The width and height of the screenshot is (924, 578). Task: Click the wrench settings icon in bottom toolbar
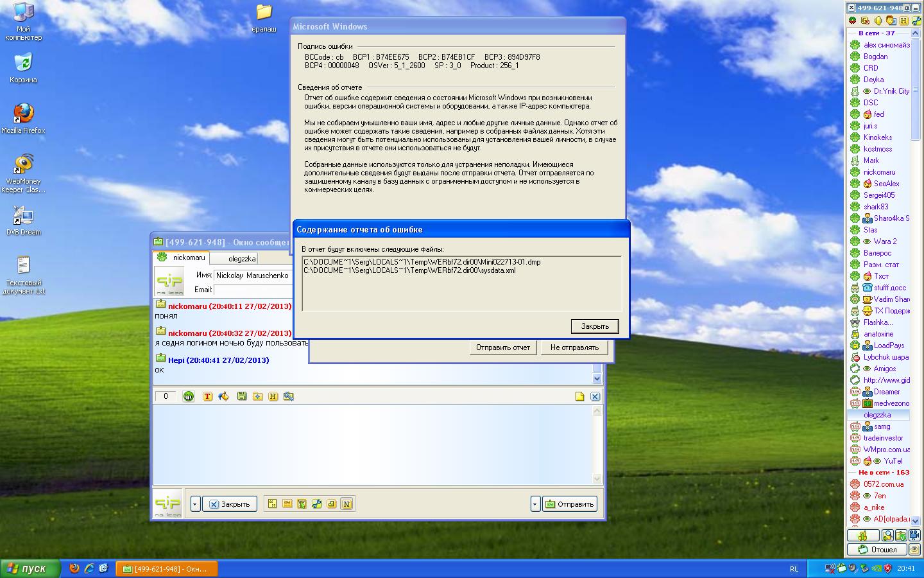coord(316,504)
